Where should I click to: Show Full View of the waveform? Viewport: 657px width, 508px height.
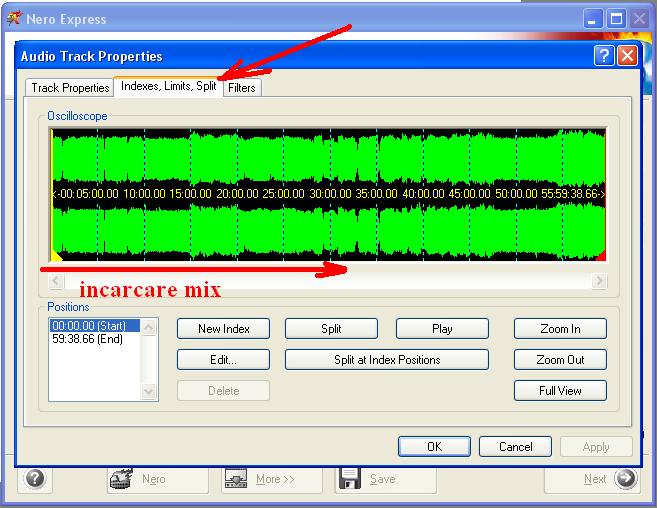560,391
